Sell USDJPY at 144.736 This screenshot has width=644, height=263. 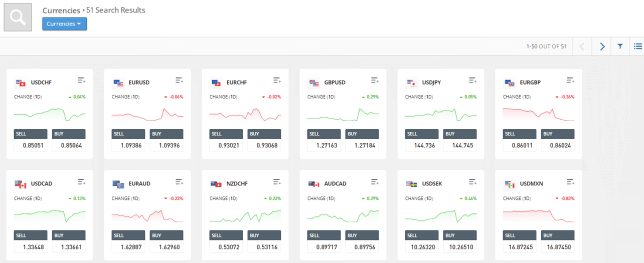(x=422, y=140)
